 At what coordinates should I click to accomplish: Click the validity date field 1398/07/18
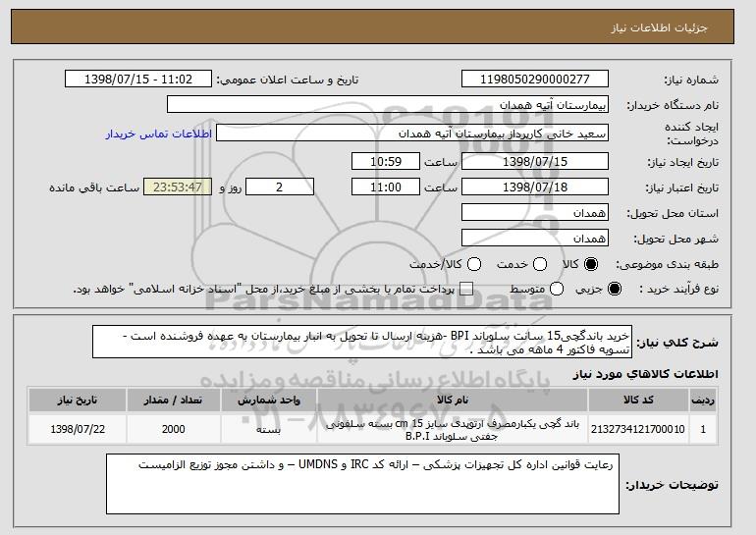pyautogui.click(x=535, y=187)
